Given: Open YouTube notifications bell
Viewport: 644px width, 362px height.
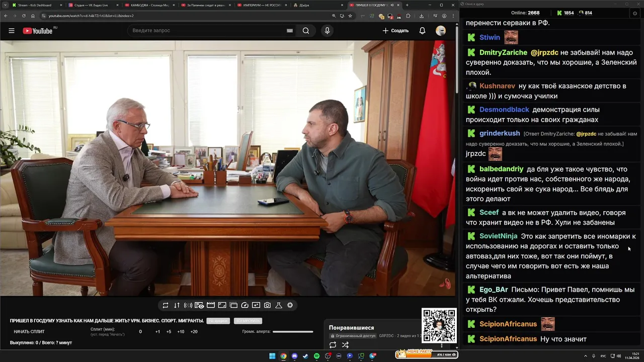Looking at the screenshot, I should click(x=422, y=31).
